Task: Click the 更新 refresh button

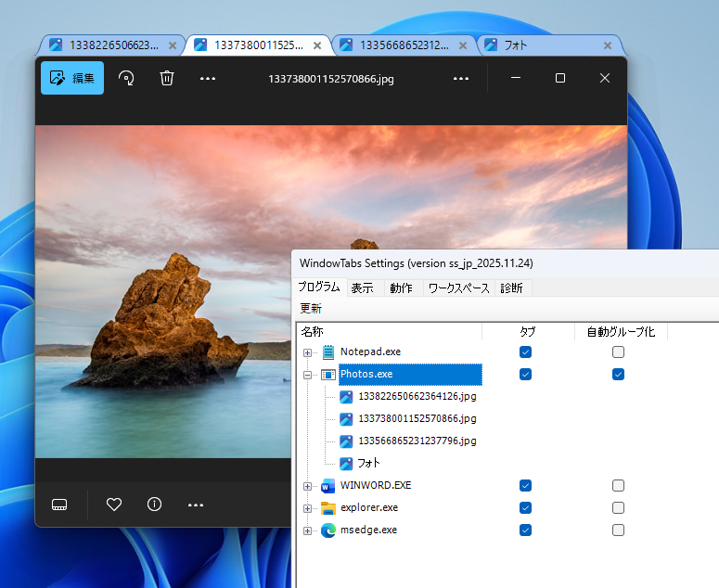Action: coord(311,309)
